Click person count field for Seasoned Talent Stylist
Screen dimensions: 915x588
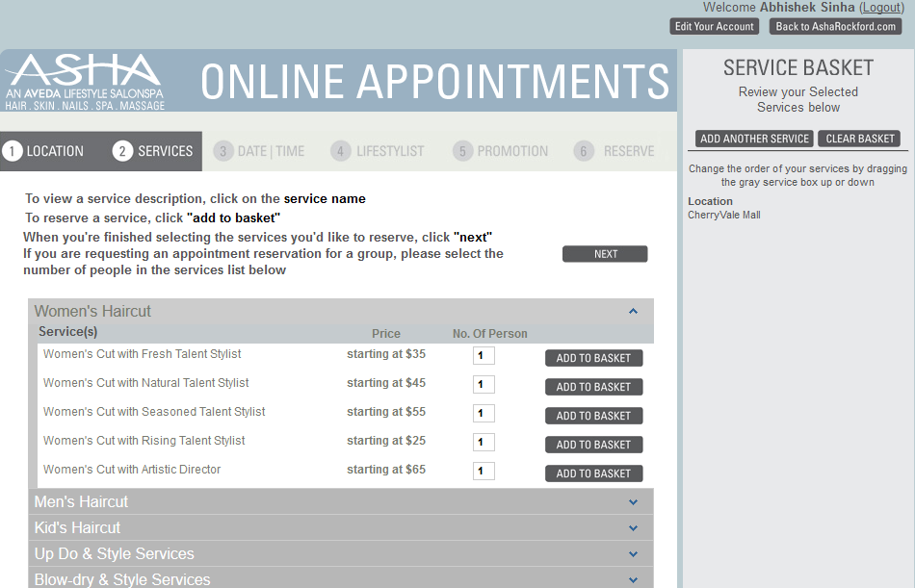[x=484, y=413]
